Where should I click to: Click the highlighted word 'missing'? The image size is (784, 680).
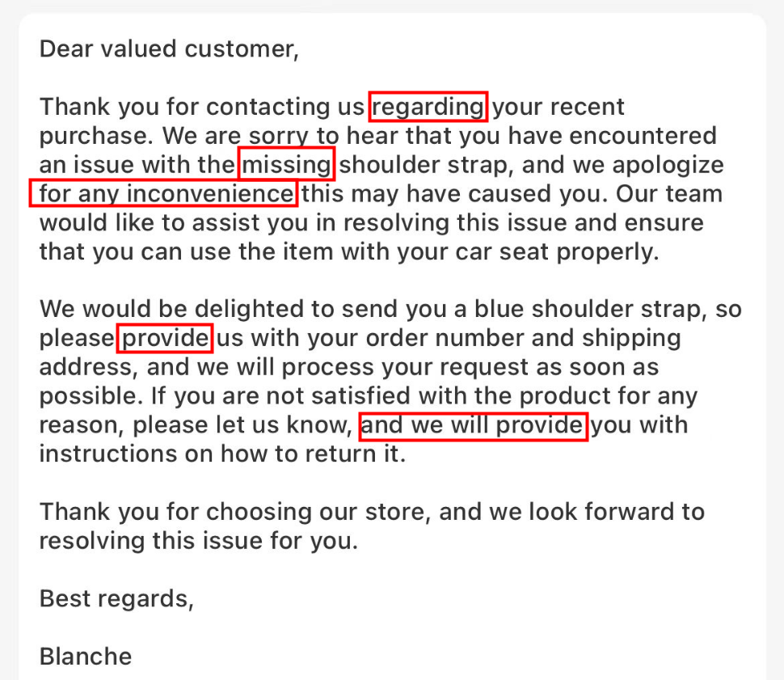[286, 165]
